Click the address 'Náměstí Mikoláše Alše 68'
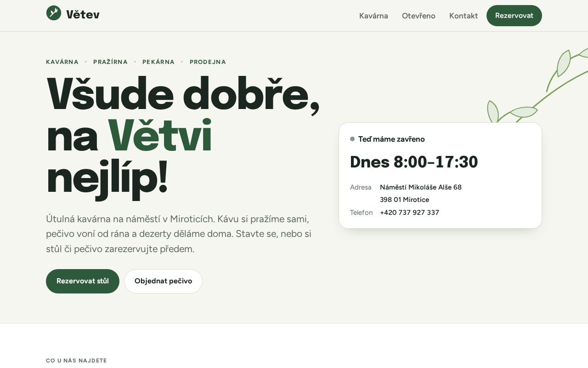 [x=421, y=187]
